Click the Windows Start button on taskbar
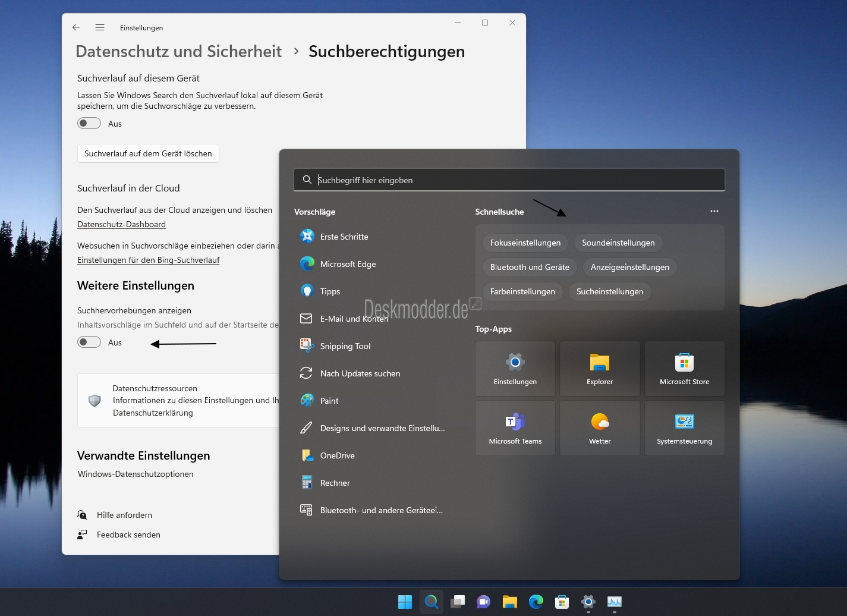Screen dimensions: 847x616 (405, 602)
